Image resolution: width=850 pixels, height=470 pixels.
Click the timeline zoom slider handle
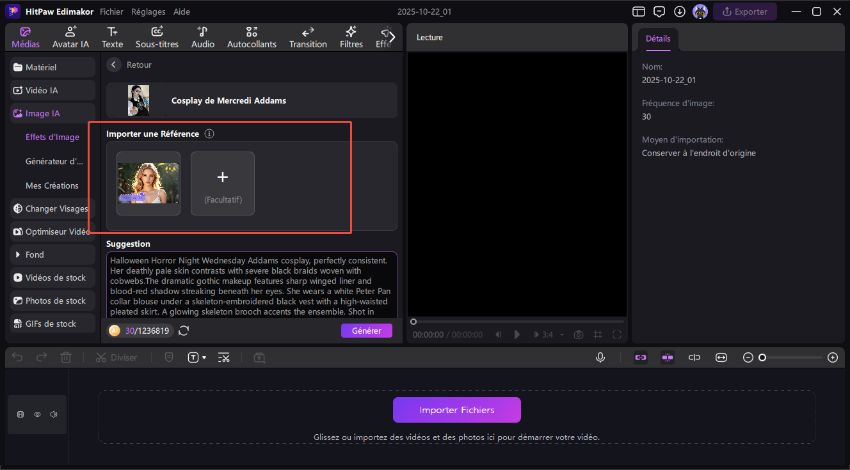[762, 357]
